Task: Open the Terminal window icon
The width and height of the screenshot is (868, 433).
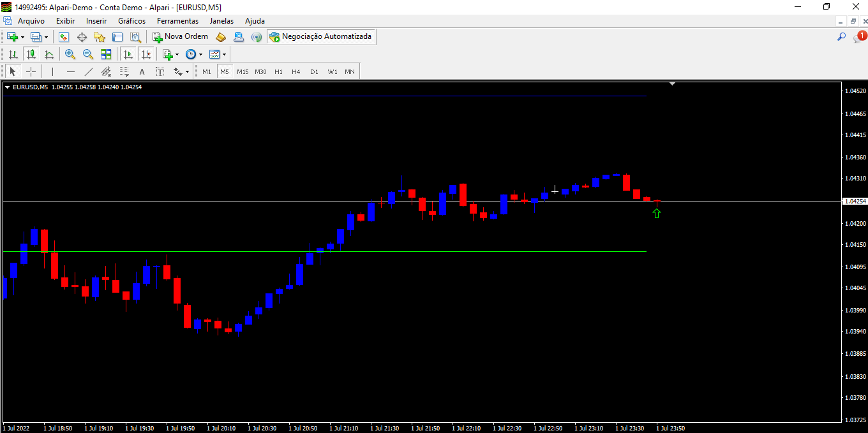Action: pyautogui.click(x=117, y=37)
